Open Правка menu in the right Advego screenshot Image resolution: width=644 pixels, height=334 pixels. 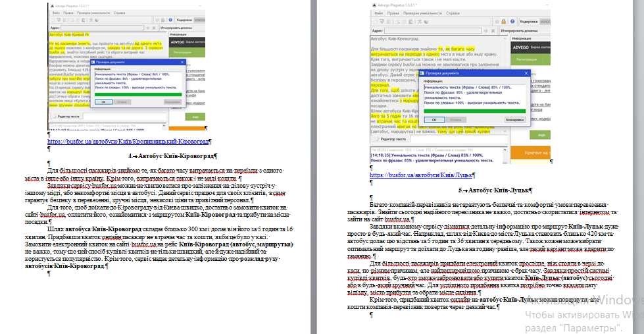[393, 13]
